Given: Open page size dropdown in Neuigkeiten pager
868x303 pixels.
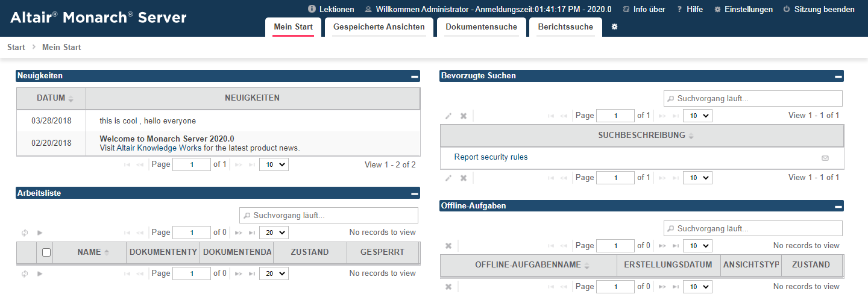Looking at the screenshot, I should pos(274,164).
